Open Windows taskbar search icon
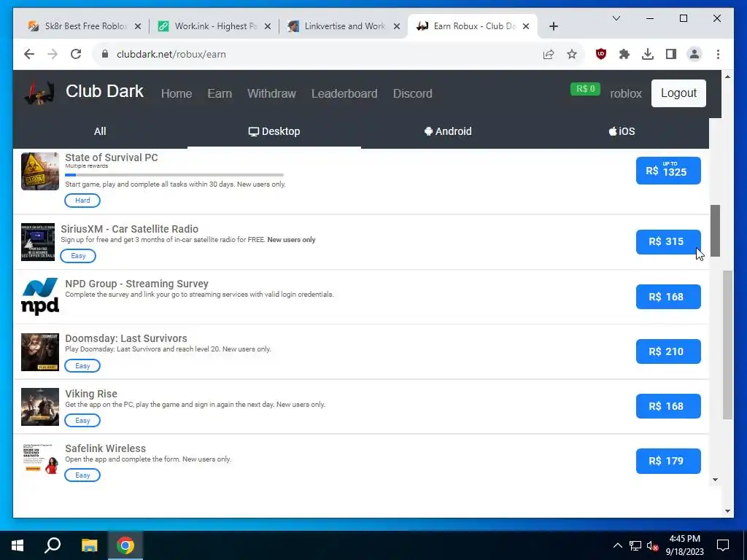The width and height of the screenshot is (747, 560). coord(53,545)
